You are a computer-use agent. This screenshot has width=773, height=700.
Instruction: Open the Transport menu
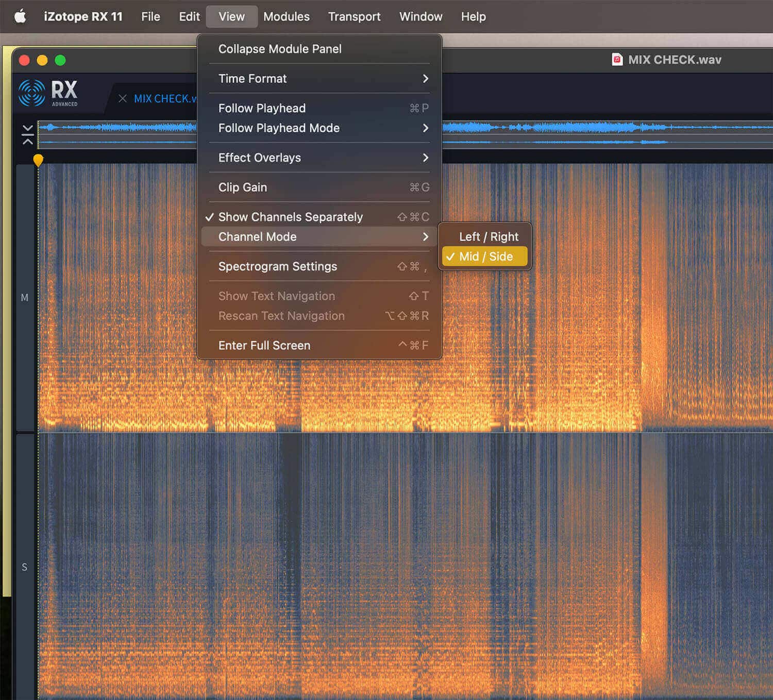[x=355, y=16]
